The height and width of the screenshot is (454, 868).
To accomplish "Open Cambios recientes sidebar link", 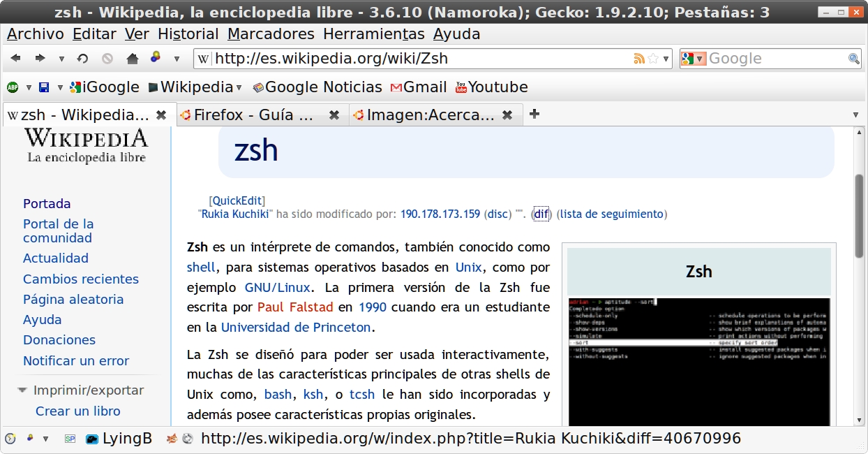I will pos(81,279).
